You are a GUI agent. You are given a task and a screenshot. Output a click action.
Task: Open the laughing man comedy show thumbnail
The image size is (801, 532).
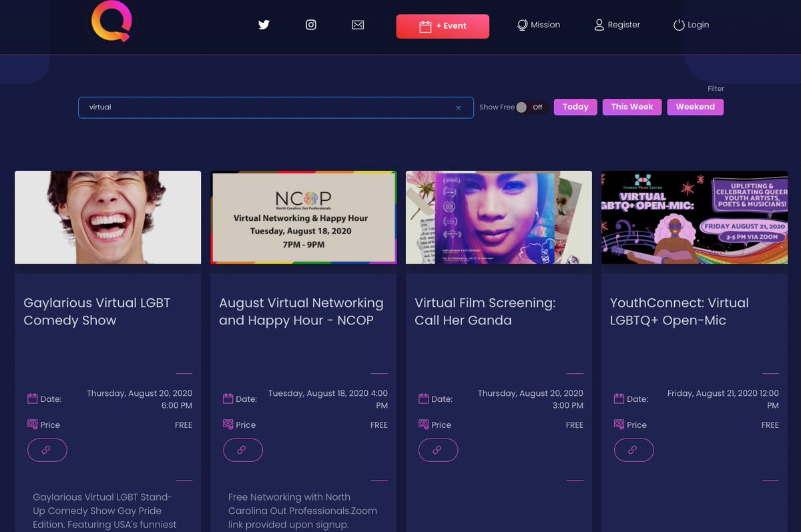107,218
